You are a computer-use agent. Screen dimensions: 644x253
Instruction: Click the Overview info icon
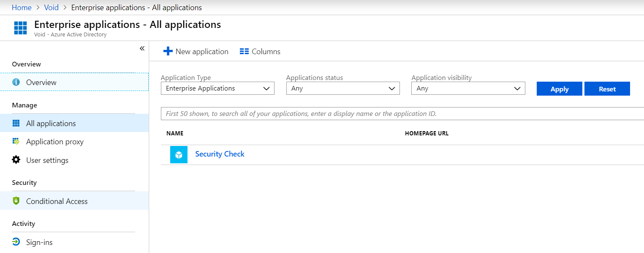(x=16, y=82)
